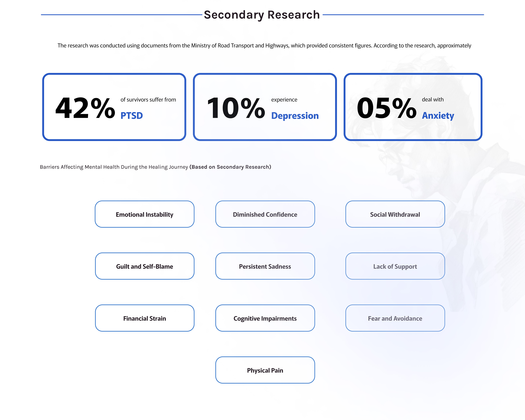Click the Secondary Research heading
Screen dimensions: 525x420
point(262,15)
